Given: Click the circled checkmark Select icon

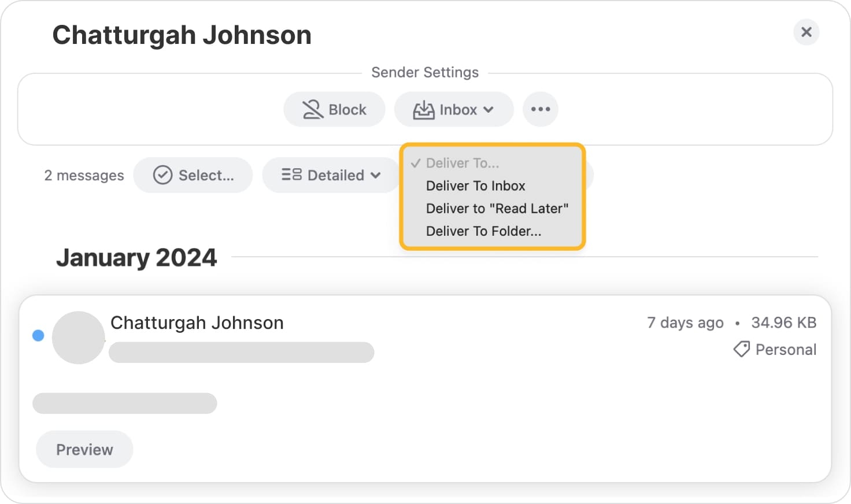Looking at the screenshot, I should click(x=162, y=175).
